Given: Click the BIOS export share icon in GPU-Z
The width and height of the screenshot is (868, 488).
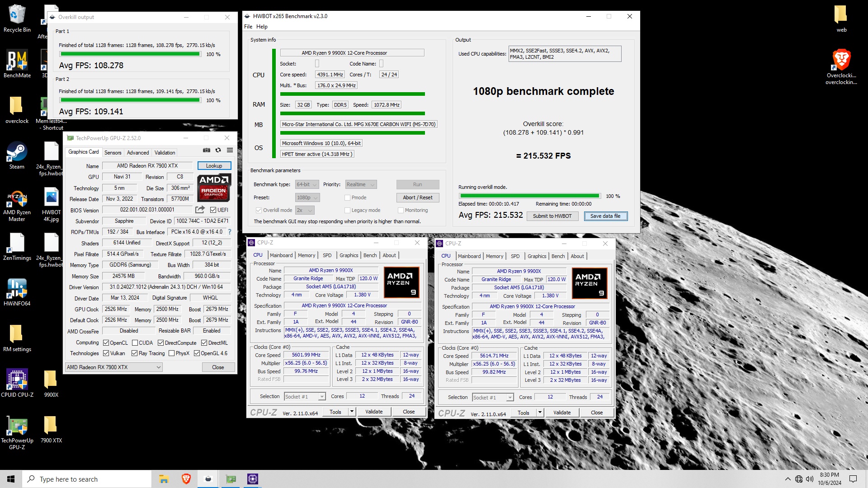Looking at the screenshot, I should pyautogui.click(x=200, y=210).
